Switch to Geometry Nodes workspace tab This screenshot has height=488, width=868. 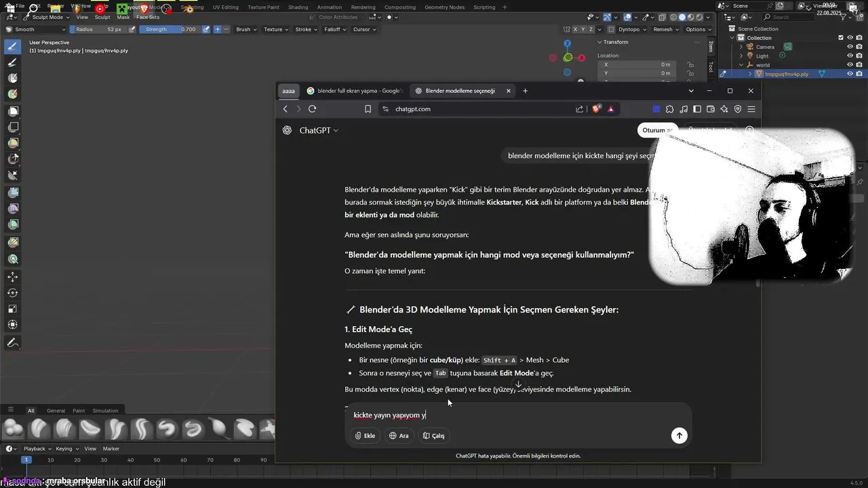pyautogui.click(x=445, y=7)
